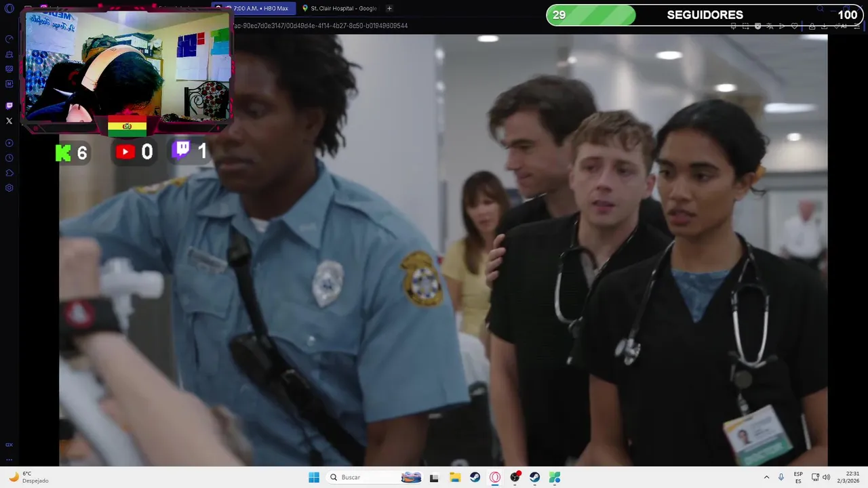This screenshot has width=868, height=488.
Task: Click the ad blocker shield icon
Action: (758, 26)
